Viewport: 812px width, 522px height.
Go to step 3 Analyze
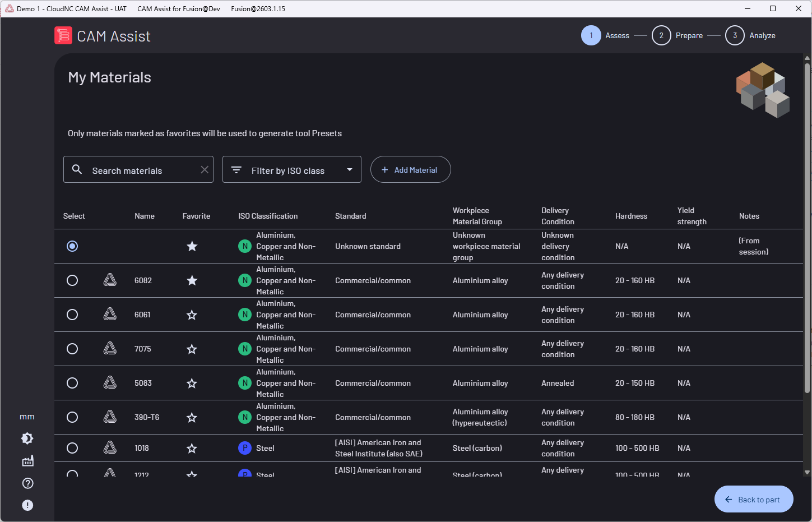[750, 35]
